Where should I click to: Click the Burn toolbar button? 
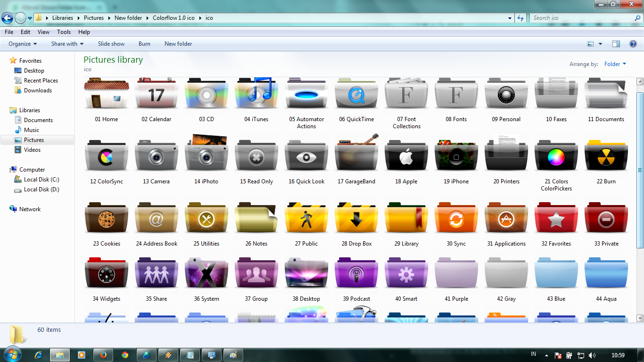145,44
